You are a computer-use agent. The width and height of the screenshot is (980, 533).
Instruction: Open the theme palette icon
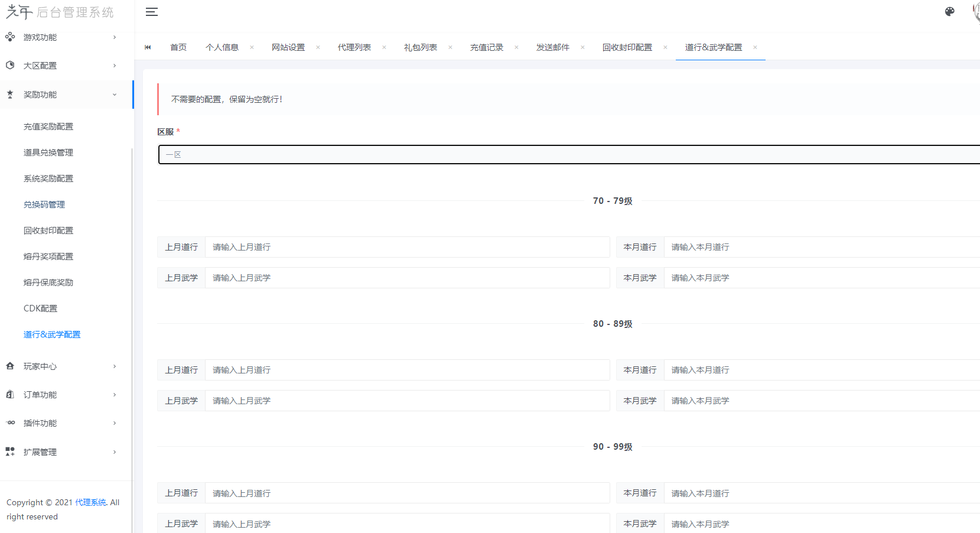tap(949, 12)
